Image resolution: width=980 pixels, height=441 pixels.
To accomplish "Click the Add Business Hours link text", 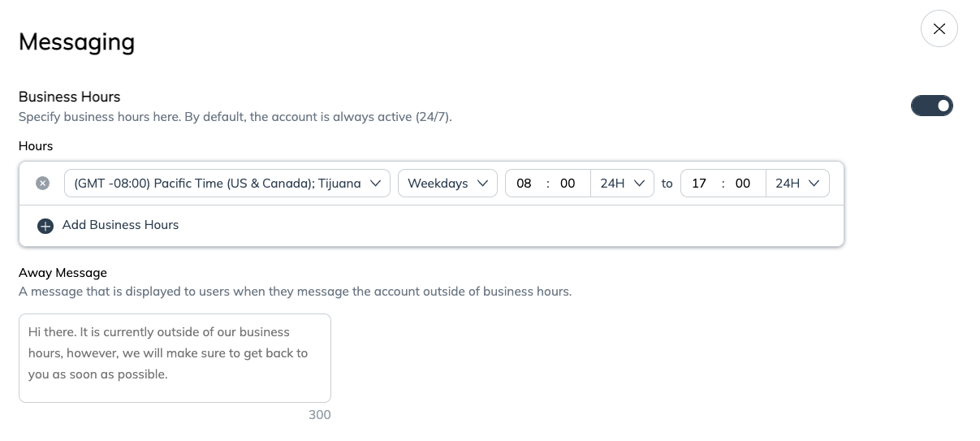I will point(120,225).
